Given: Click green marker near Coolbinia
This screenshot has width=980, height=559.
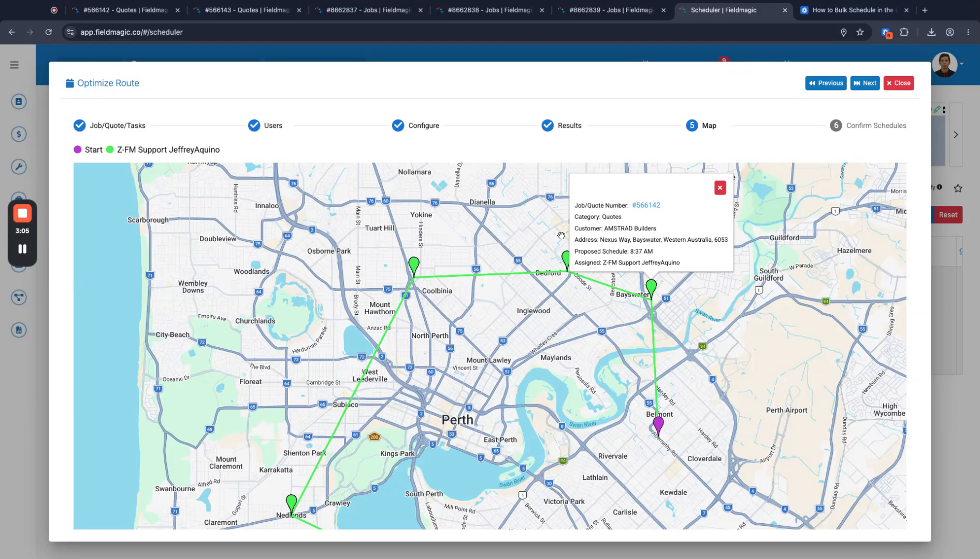Looking at the screenshot, I should [413, 266].
